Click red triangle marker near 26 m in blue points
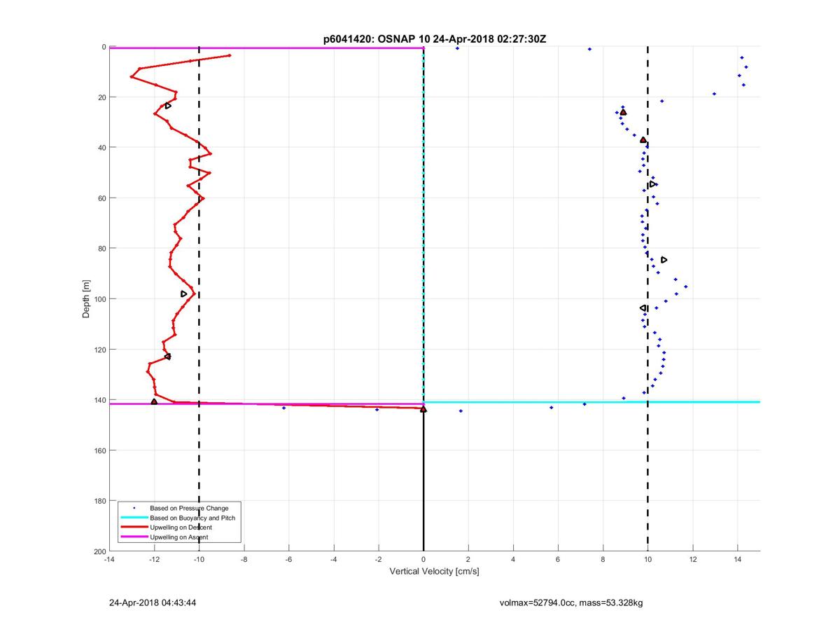The image size is (840, 620). coord(623,112)
